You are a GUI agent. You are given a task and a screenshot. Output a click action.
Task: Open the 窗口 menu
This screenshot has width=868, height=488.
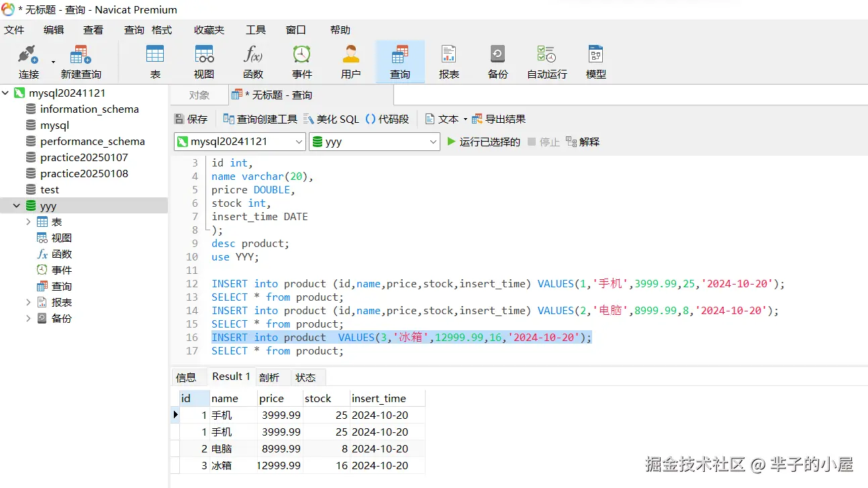[296, 30]
